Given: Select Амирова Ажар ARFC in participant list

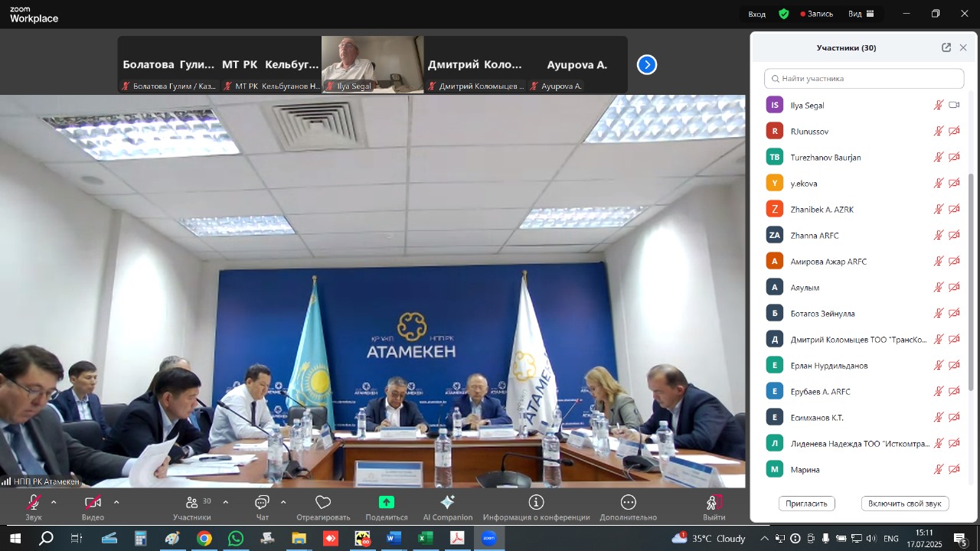Looking at the screenshot, I should tap(864, 262).
